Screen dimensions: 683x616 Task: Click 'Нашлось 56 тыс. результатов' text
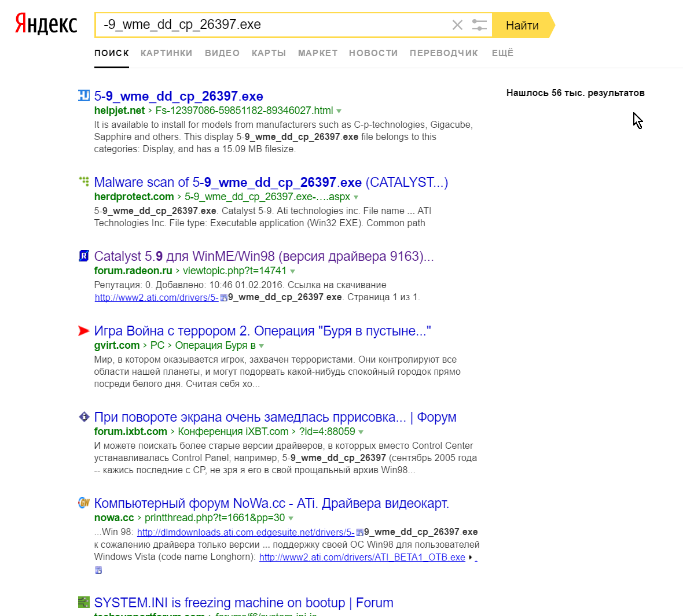coord(575,93)
